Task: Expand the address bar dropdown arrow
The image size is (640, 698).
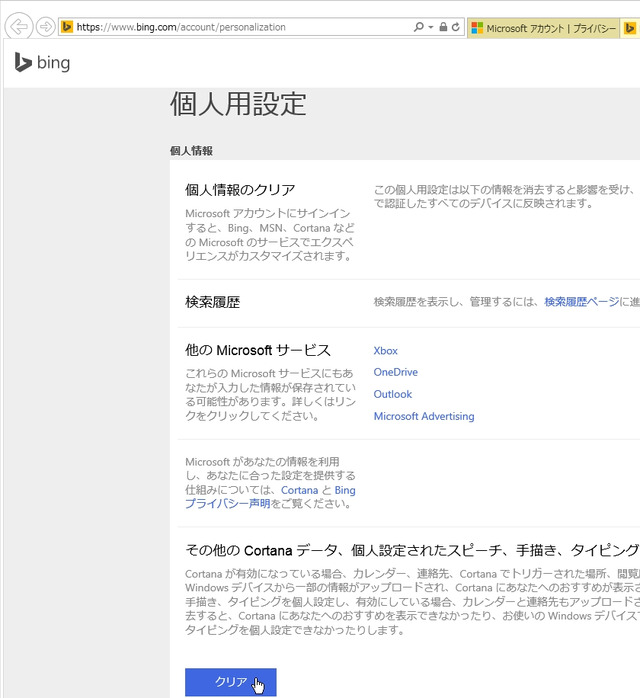Action: click(431, 27)
